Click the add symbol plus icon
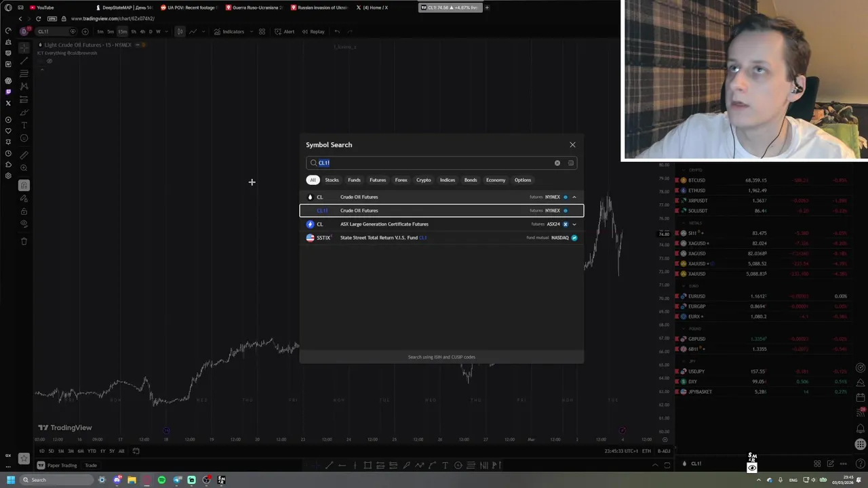Viewport: 868px width, 488px height. [85, 31]
